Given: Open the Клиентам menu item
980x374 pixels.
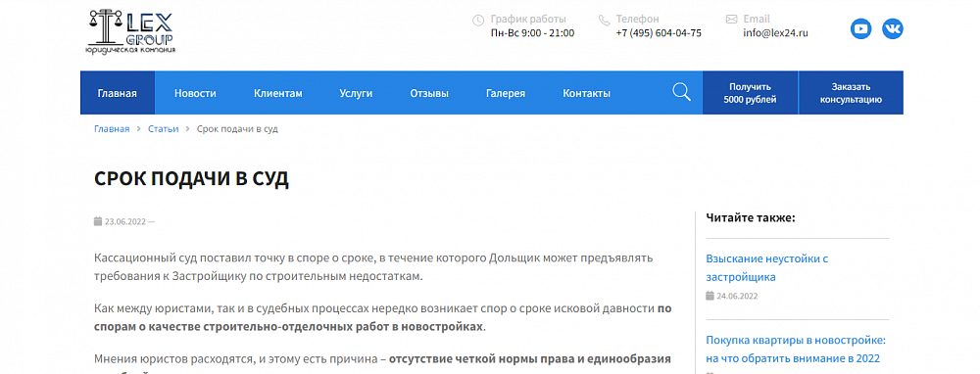Looking at the screenshot, I should click(x=278, y=94).
